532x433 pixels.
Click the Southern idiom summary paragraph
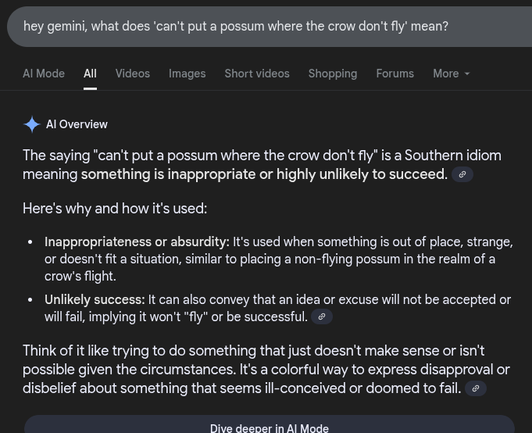262,165
